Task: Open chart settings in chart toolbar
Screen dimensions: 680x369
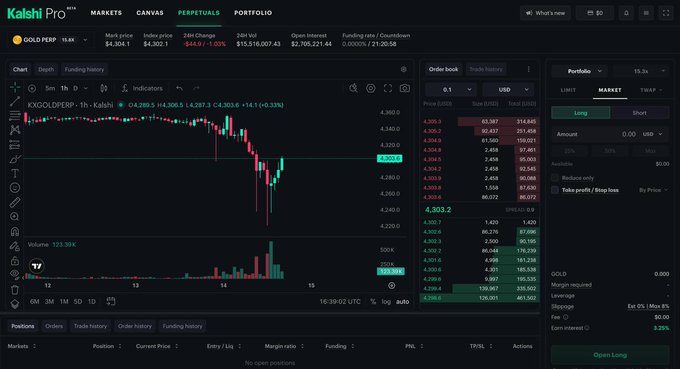Action: tap(371, 88)
